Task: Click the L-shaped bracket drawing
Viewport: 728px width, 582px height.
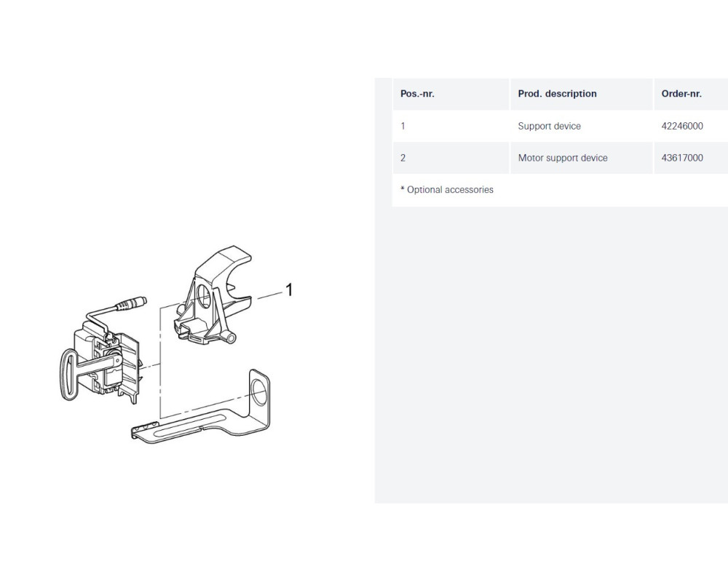Action: click(x=201, y=407)
